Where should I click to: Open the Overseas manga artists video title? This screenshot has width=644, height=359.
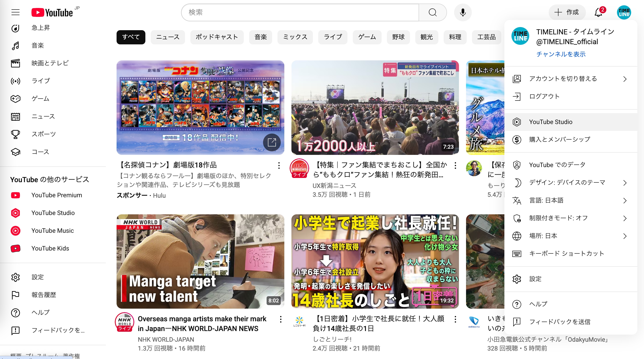[202, 324]
